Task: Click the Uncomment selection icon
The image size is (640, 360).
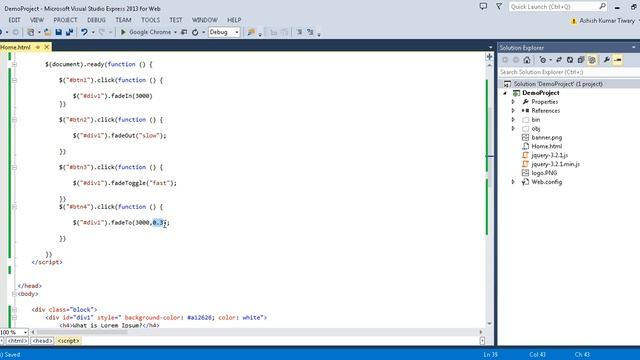Action: coord(310,32)
